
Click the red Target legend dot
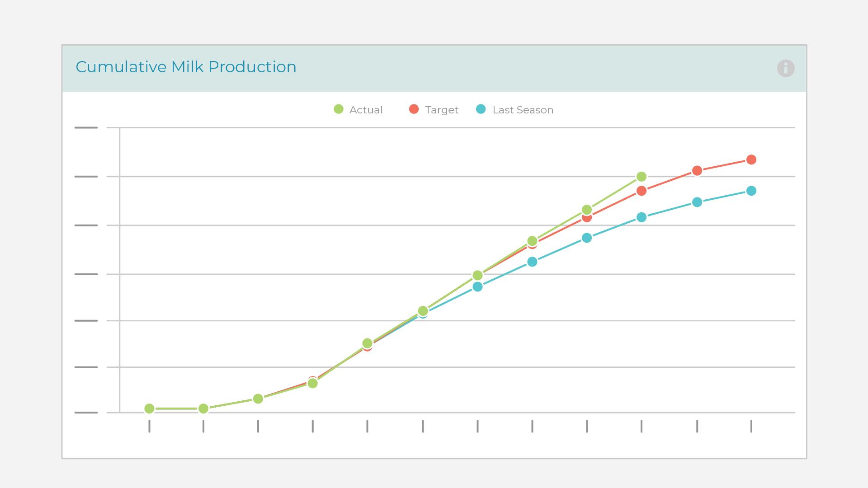pos(414,109)
